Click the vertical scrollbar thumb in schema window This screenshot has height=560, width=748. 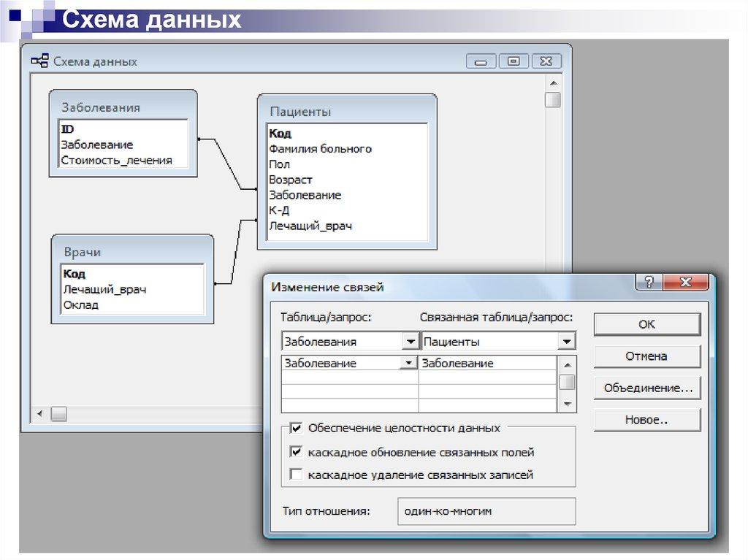553,100
